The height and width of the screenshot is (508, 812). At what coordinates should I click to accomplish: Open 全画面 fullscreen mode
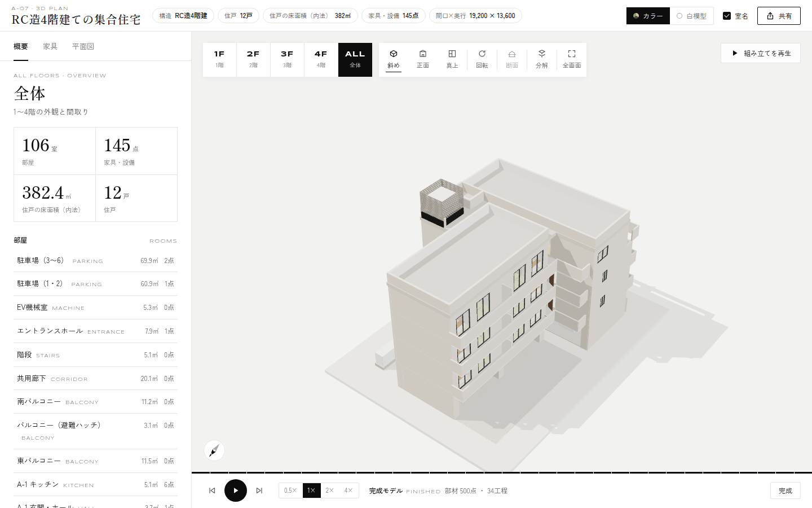(572, 59)
